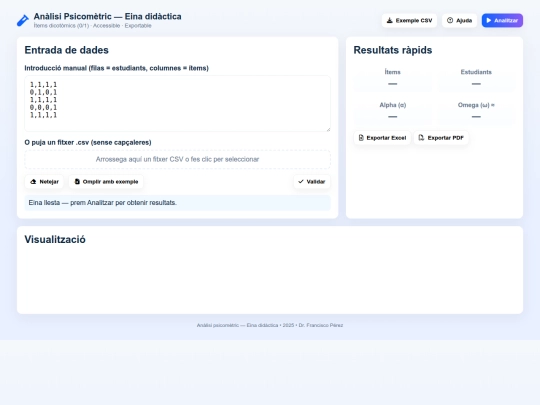Click the 'Ítems' result label
The width and height of the screenshot is (540, 405).
coord(393,72)
